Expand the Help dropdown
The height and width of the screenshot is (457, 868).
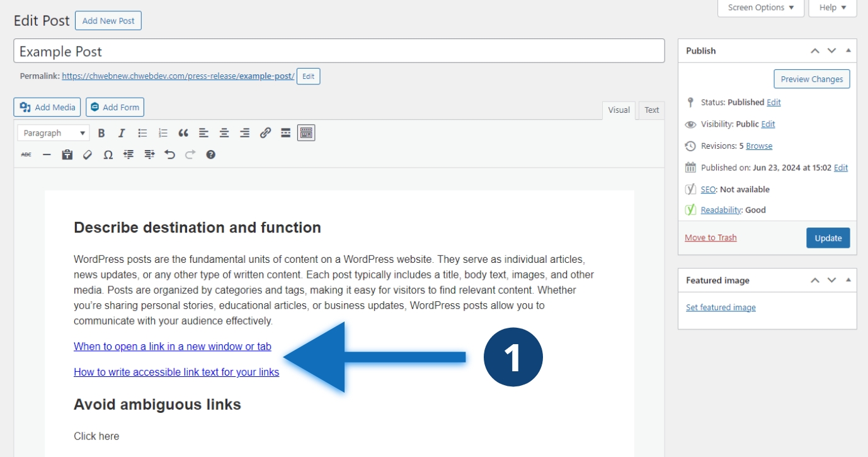point(832,8)
